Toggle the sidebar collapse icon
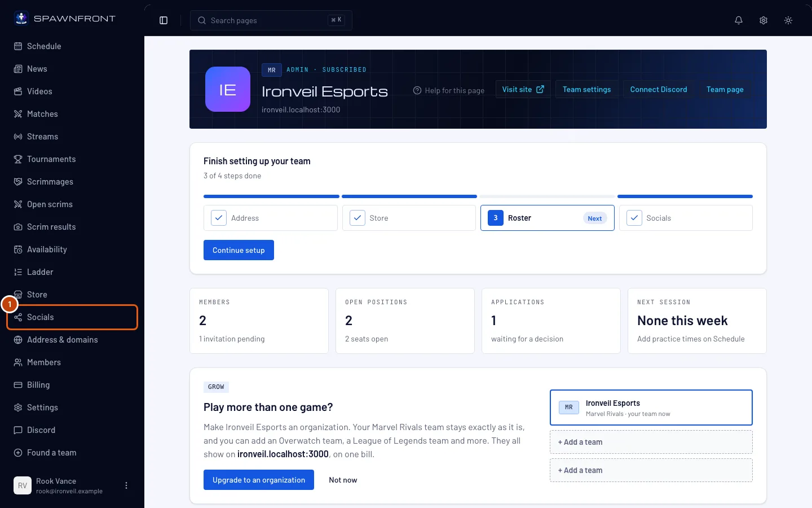Image resolution: width=812 pixels, height=508 pixels. pos(164,20)
